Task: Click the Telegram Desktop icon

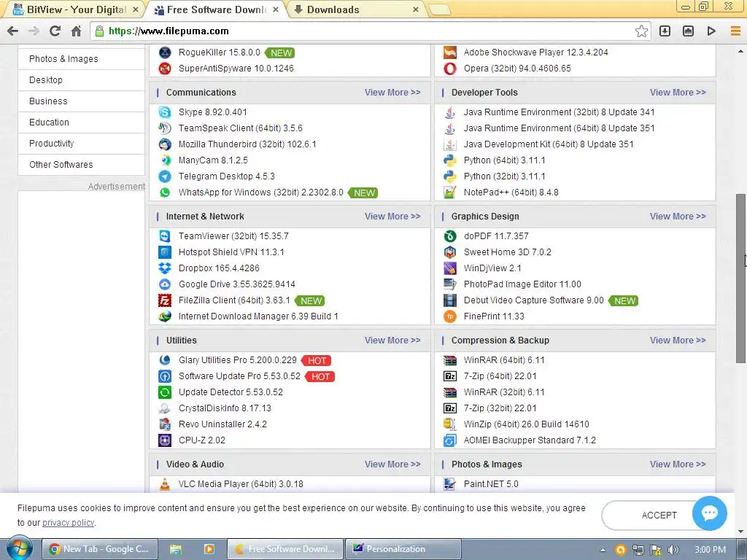Action: (165, 176)
